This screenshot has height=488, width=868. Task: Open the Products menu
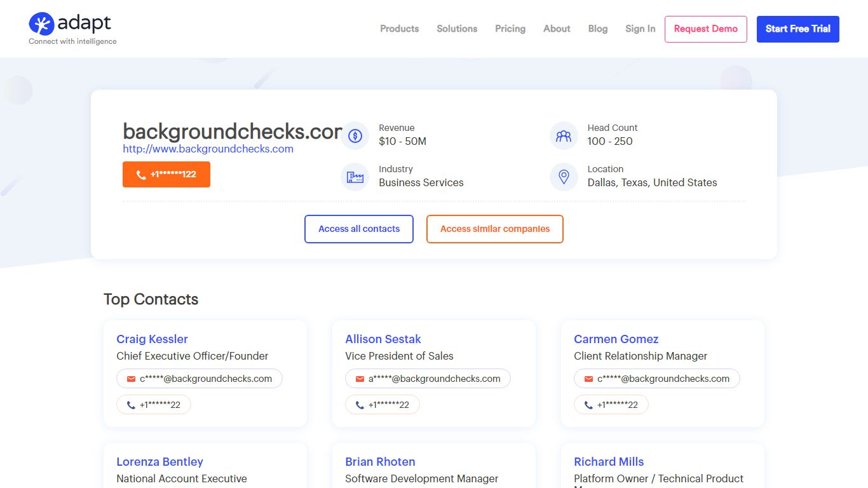click(399, 29)
